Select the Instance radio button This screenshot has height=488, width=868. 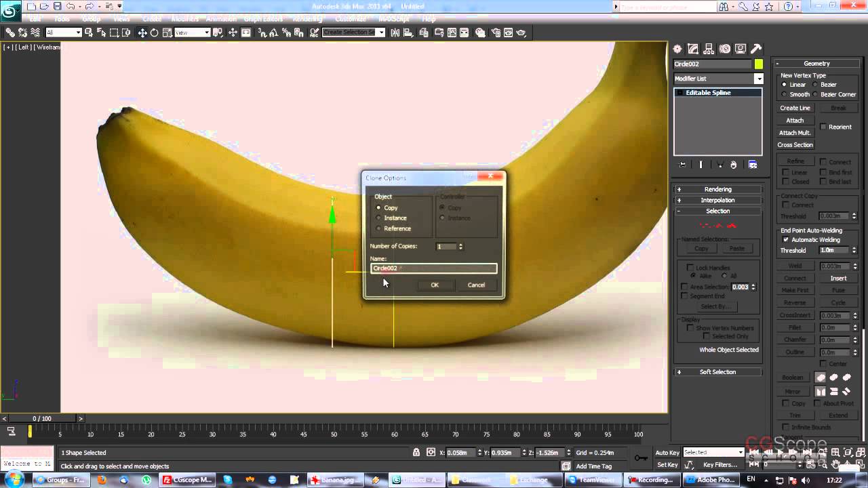(379, 218)
